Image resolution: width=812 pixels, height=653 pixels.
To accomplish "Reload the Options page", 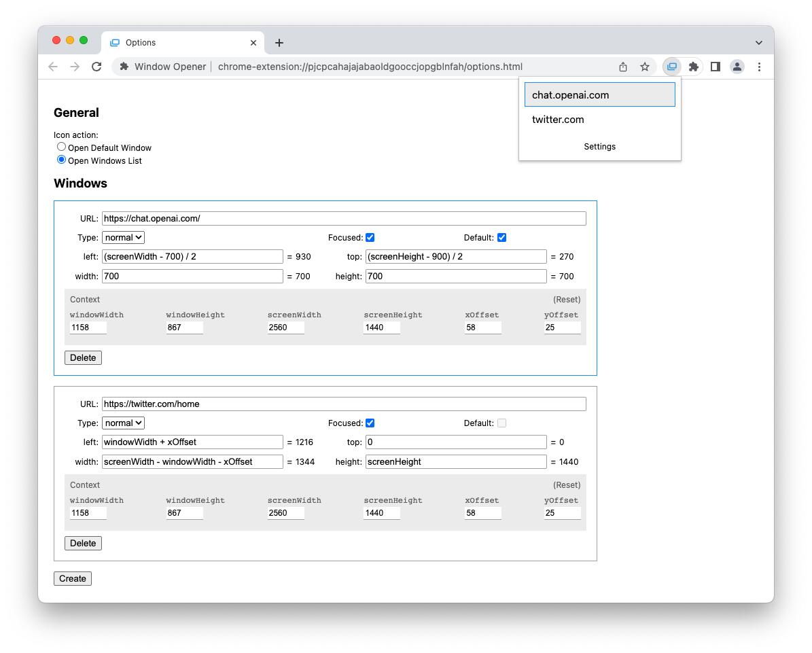I will coord(96,67).
